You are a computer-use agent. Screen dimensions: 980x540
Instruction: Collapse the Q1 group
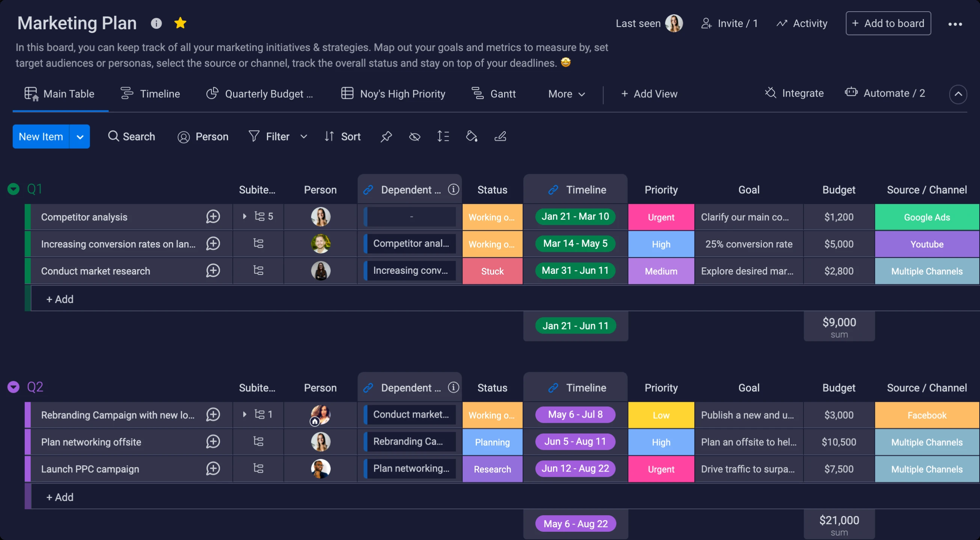pos(14,189)
